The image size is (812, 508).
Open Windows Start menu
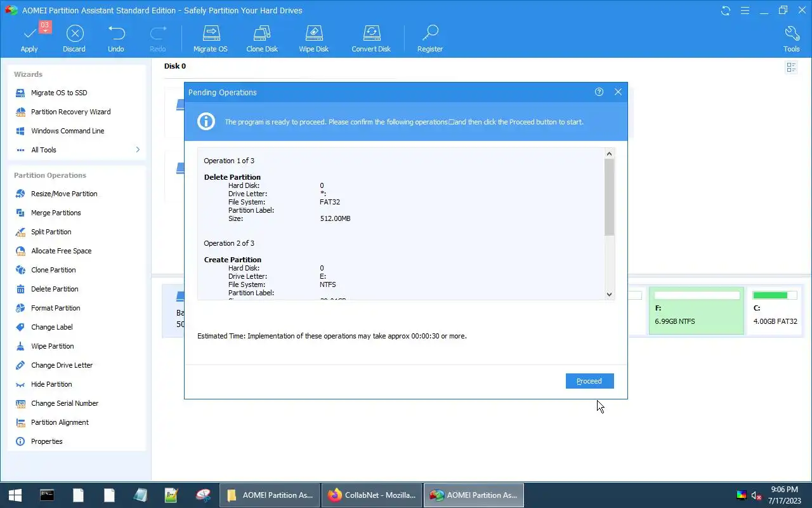click(15, 495)
